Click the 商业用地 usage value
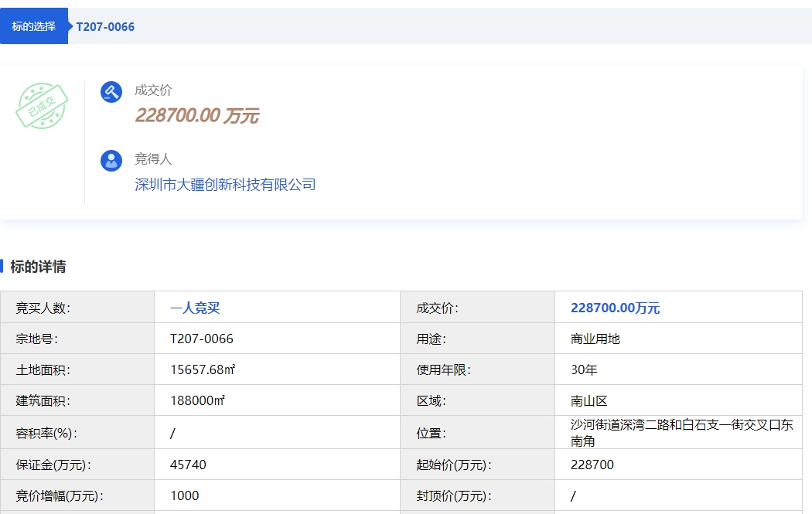812x514 pixels. pos(595,339)
